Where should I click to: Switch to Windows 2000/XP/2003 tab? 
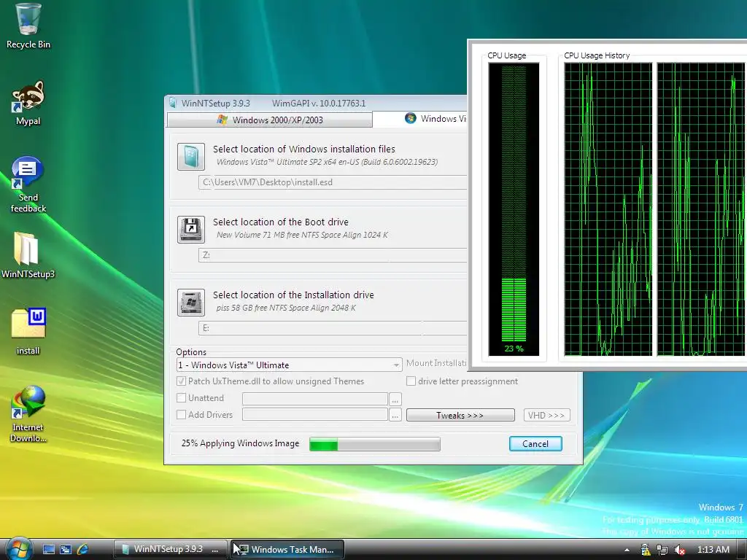coord(270,120)
